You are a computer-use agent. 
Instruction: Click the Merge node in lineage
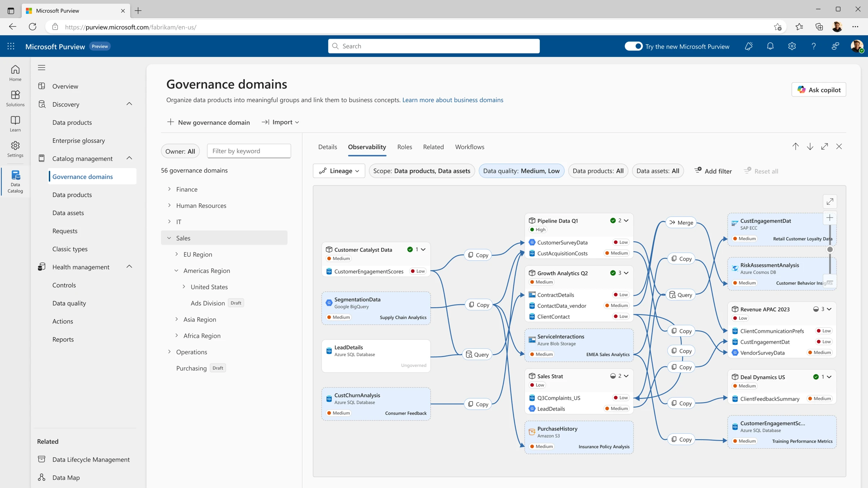(681, 223)
